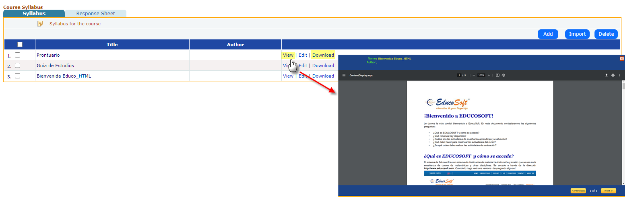Toggle the select-all checkbox in header

[20, 45]
